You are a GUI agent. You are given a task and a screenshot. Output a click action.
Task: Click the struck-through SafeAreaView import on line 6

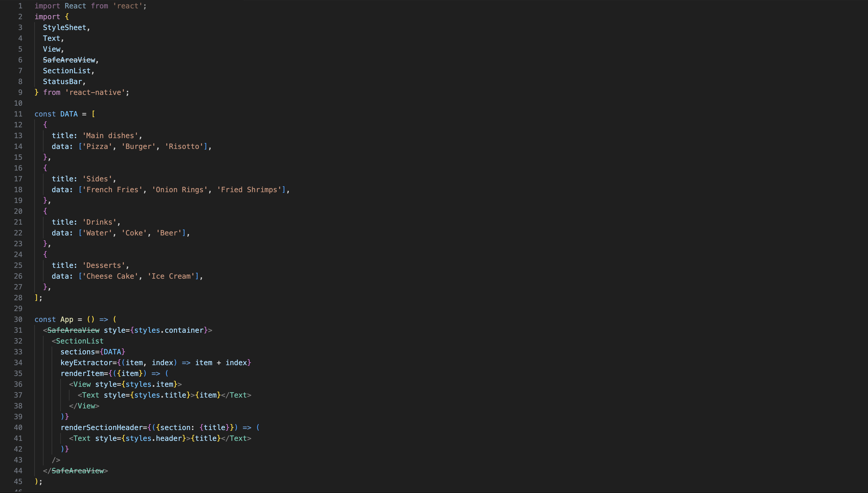coord(69,60)
